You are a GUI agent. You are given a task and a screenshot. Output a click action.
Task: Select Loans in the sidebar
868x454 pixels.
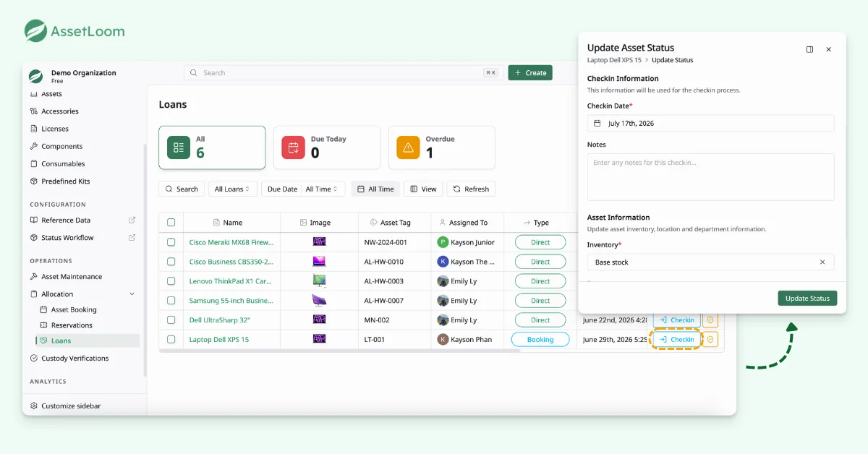point(88,340)
